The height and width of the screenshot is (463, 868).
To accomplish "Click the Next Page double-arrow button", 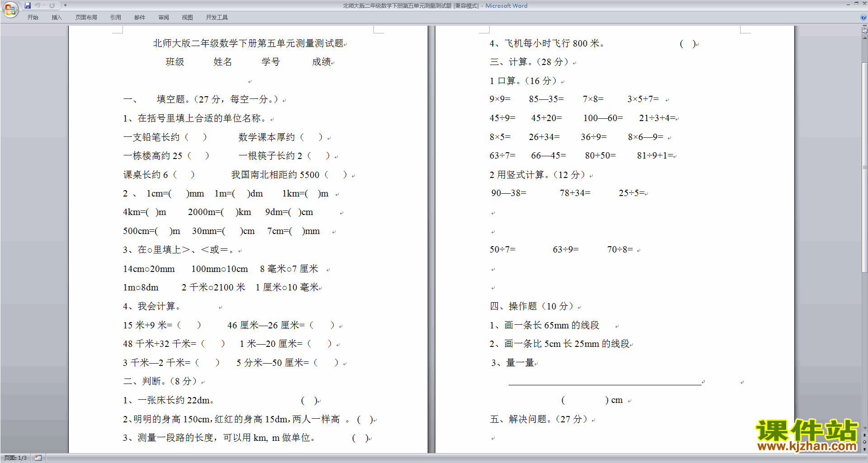I will click(x=864, y=449).
